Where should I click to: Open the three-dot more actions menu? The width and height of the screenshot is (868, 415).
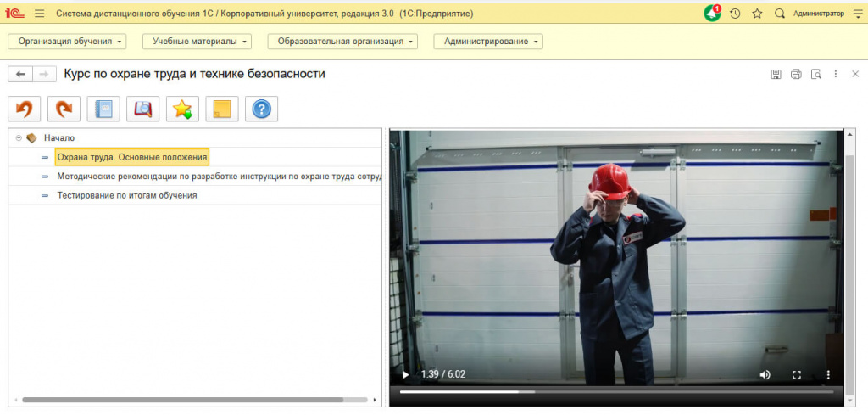836,74
